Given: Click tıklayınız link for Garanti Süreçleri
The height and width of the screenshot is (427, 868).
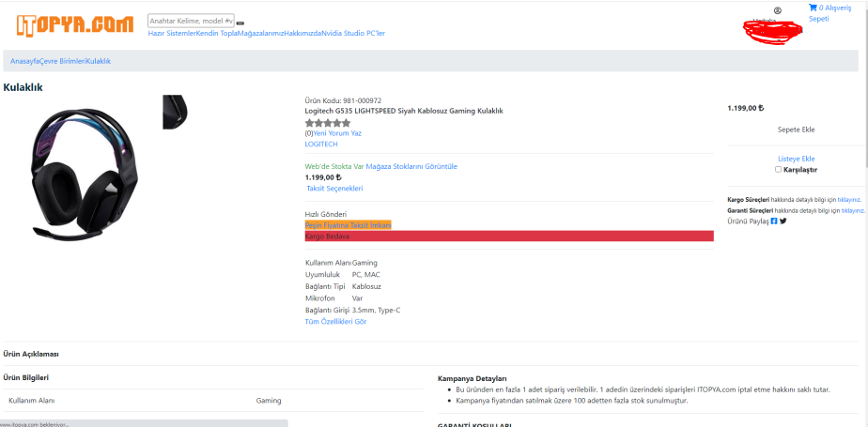Looking at the screenshot, I should (853, 211).
